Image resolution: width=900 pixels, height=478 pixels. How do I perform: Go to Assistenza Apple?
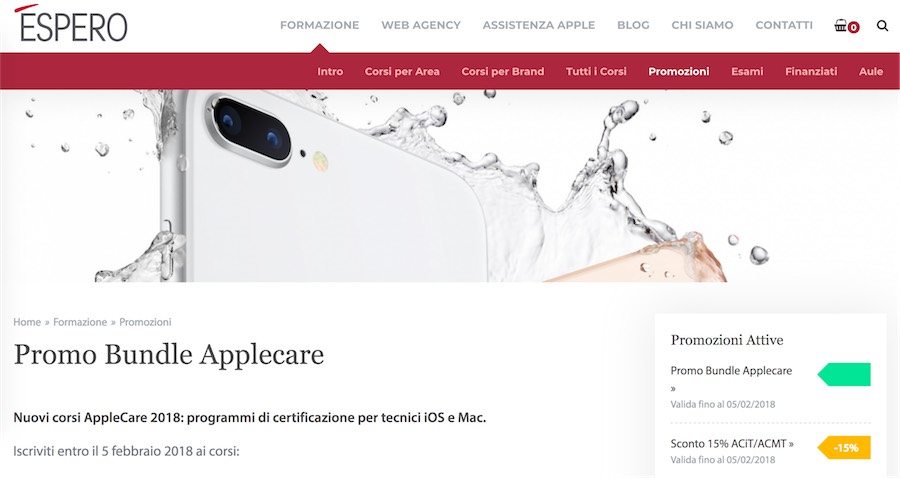point(538,25)
